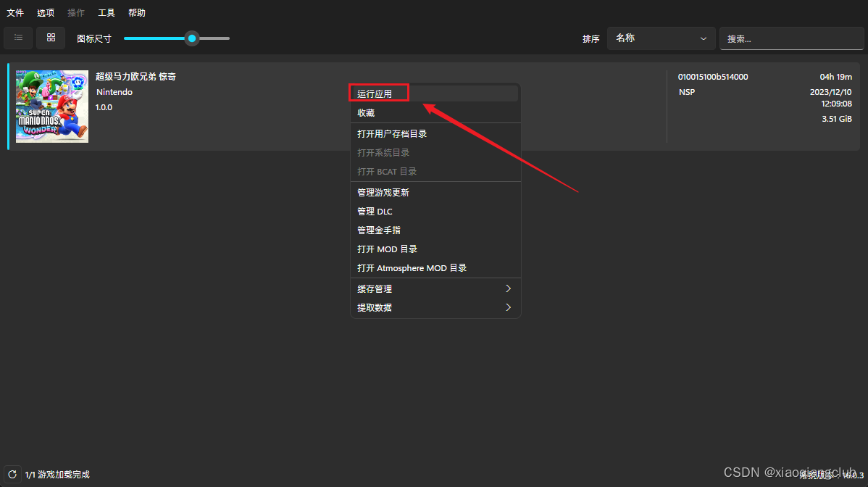
Task: Switch to grid view layout icon
Action: point(51,38)
